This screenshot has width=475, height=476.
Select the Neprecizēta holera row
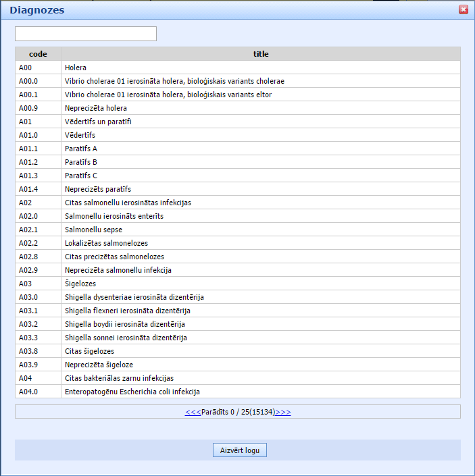(x=96, y=108)
